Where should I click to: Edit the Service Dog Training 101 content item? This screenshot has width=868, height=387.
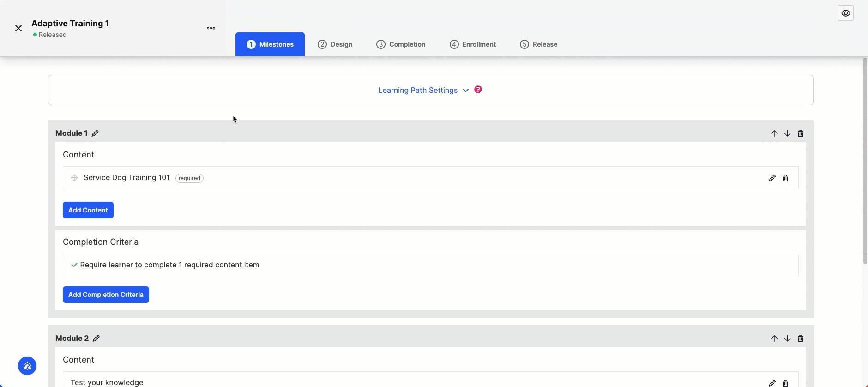tap(772, 178)
